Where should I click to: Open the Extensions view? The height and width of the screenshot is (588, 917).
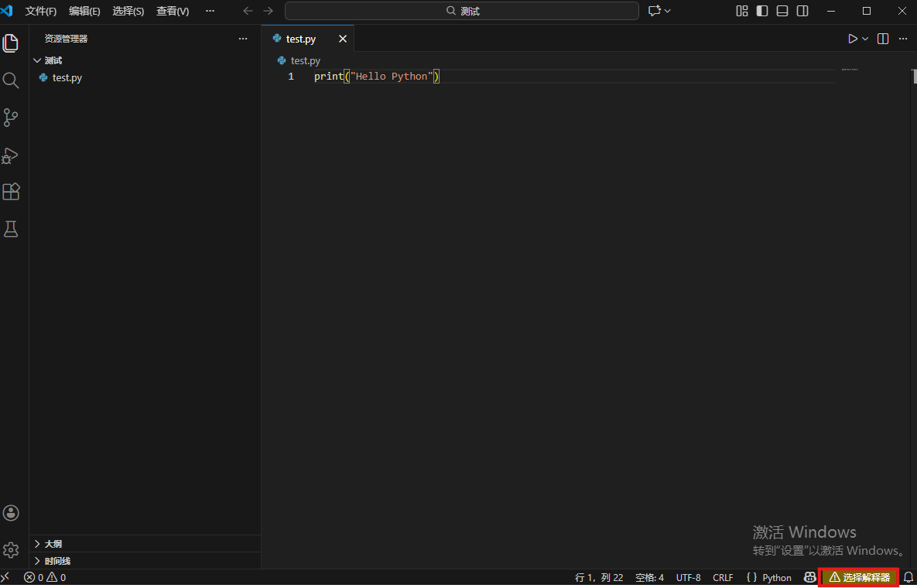pyautogui.click(x=11, y=192)
